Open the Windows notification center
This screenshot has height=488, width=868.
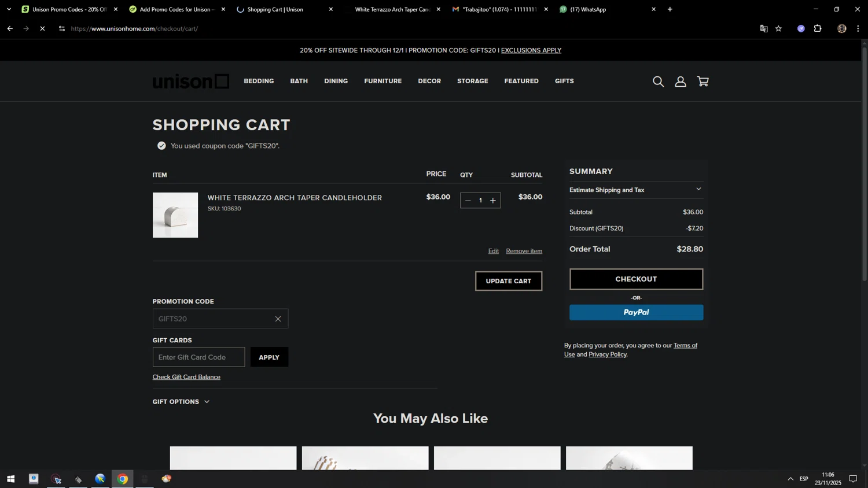coord(853,479)
